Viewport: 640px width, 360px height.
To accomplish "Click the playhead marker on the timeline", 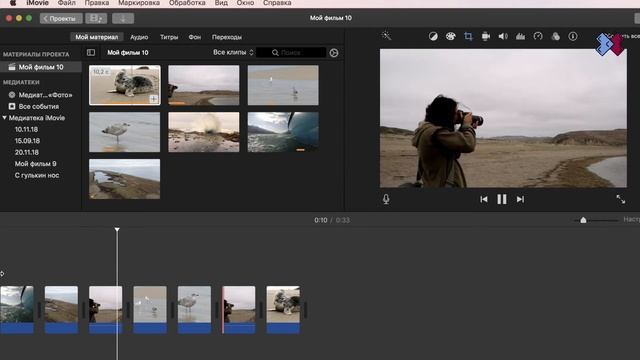I will coord(117,230).
